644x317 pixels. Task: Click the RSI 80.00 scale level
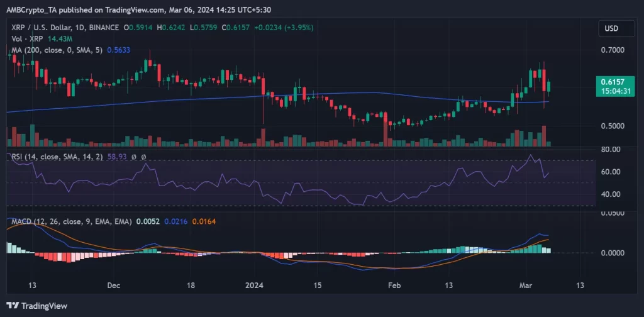pos(611,150)
